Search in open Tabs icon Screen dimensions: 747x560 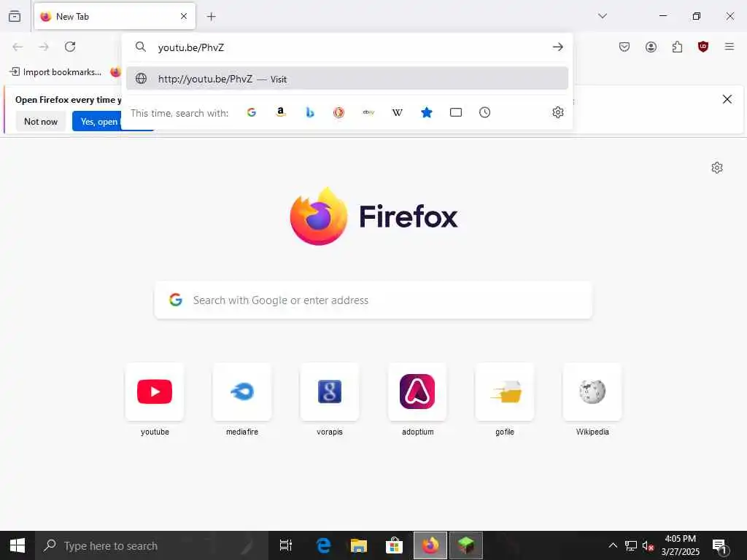point(456,112)
